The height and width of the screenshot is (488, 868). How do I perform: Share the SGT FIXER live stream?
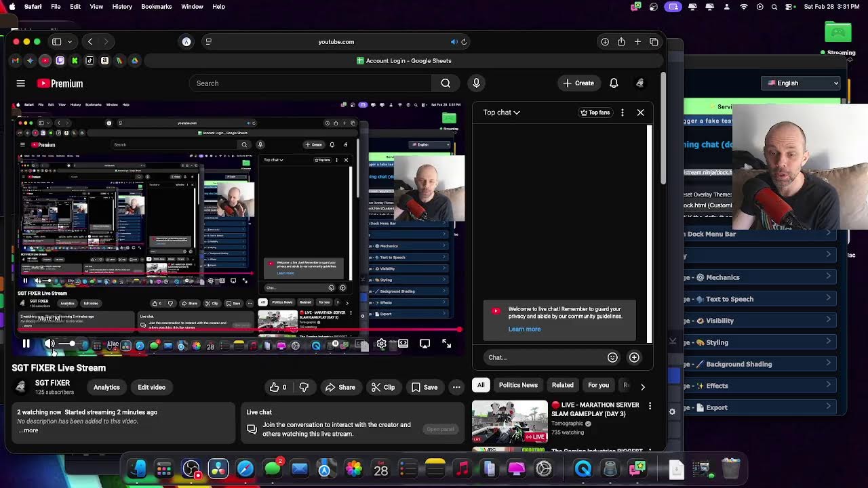pos(340,387)
